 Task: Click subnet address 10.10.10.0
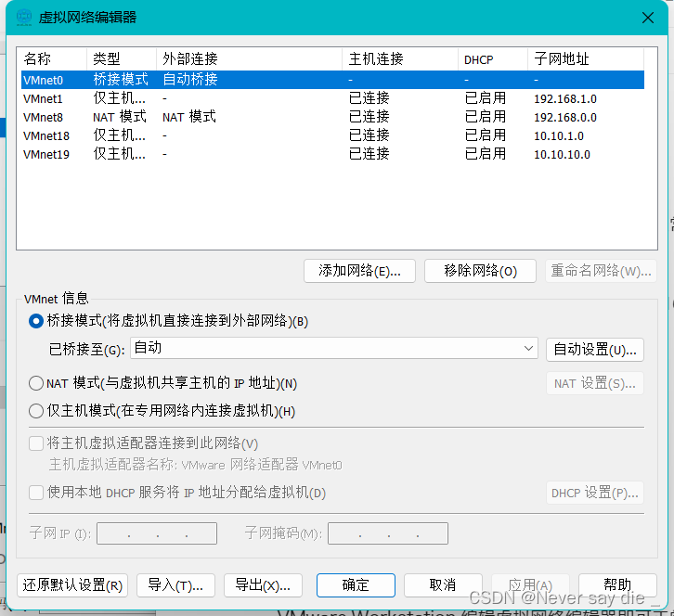click(x=562, y=154)
